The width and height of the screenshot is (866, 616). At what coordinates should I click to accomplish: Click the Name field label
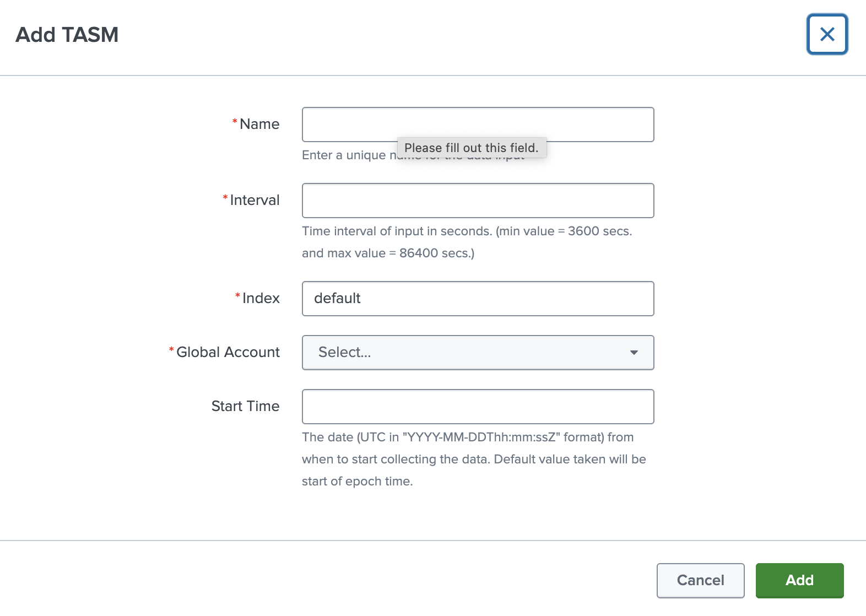[x=259, y=125]
